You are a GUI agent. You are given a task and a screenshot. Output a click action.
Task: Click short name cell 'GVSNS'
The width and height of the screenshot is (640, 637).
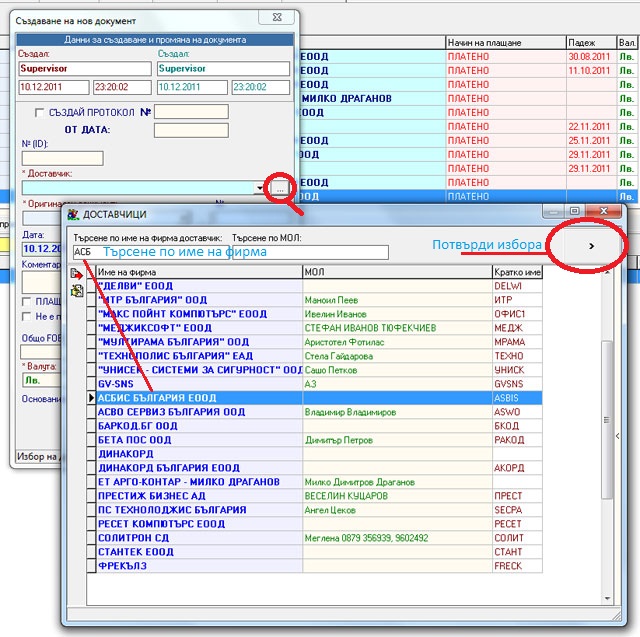pos(517,384)
